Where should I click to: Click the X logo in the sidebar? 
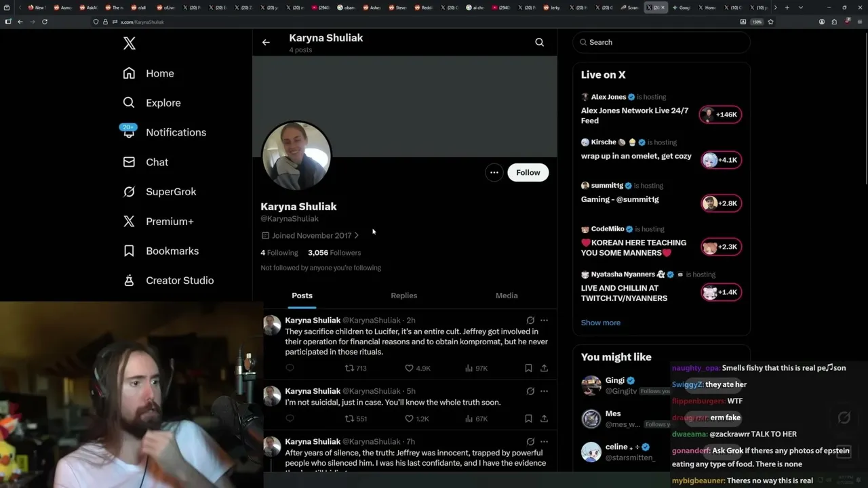click(x=130, y=43)
